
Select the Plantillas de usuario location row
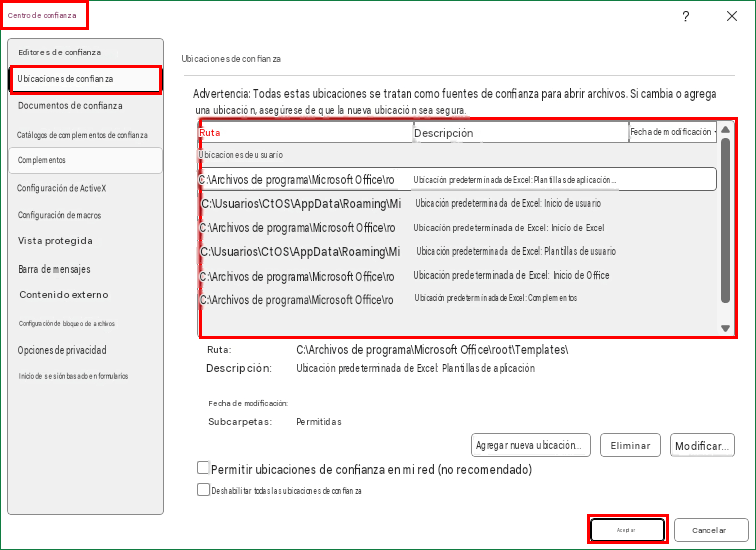click(x=457, y=252)
